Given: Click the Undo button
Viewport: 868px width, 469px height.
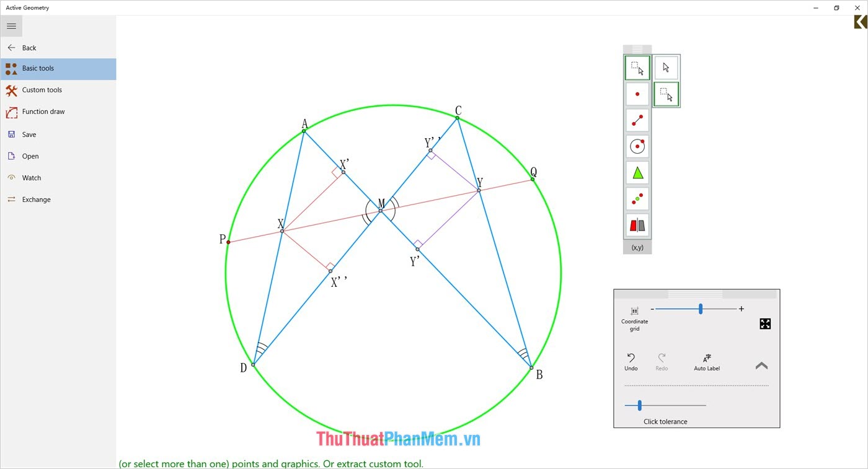Looking at the screenshot, I should [631, 362].
